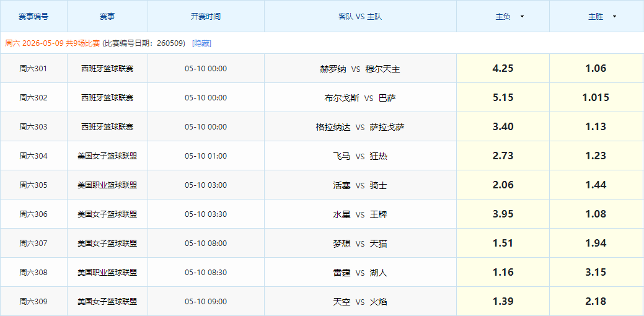This screenshot has height=316, width=644.
Task: Click the 赫罗纳 VS 穆尔天主 matchup
Action: (x=360, y=69)
